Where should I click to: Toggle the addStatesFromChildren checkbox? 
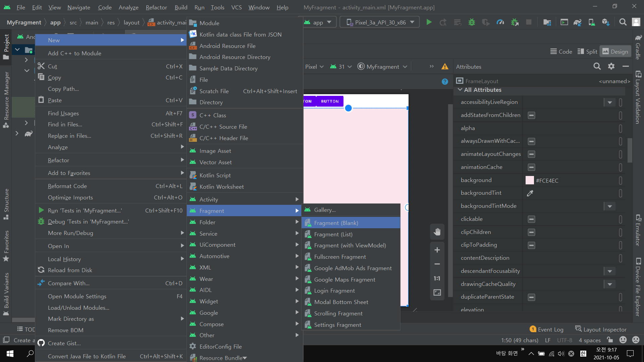point(531,115)
